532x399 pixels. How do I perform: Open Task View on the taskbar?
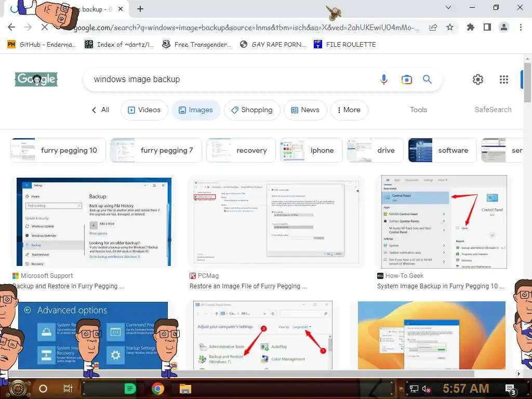click(68, 389)
